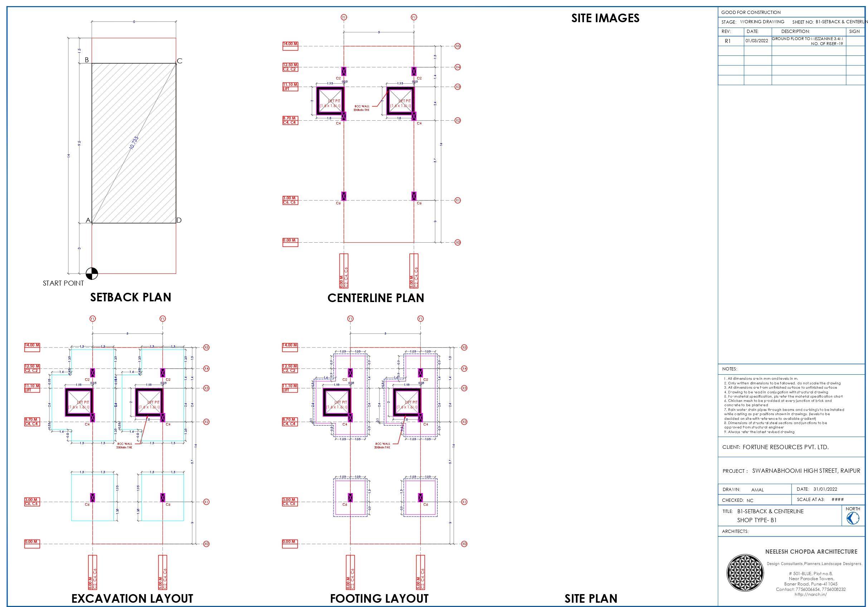The width and height of the screenshot is (868, 607).
Task: Click corner label C in Setback Plan
Action: pyautogui.click(x=180, y=61)
